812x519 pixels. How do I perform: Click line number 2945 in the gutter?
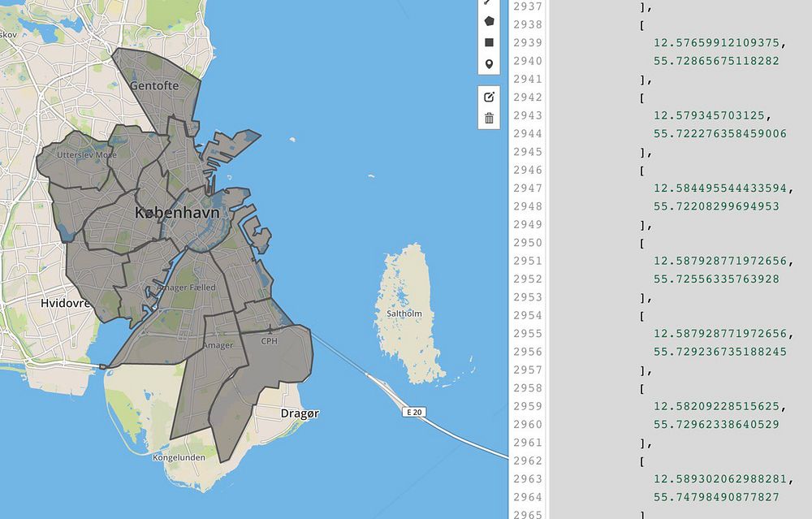click(528, 152)
